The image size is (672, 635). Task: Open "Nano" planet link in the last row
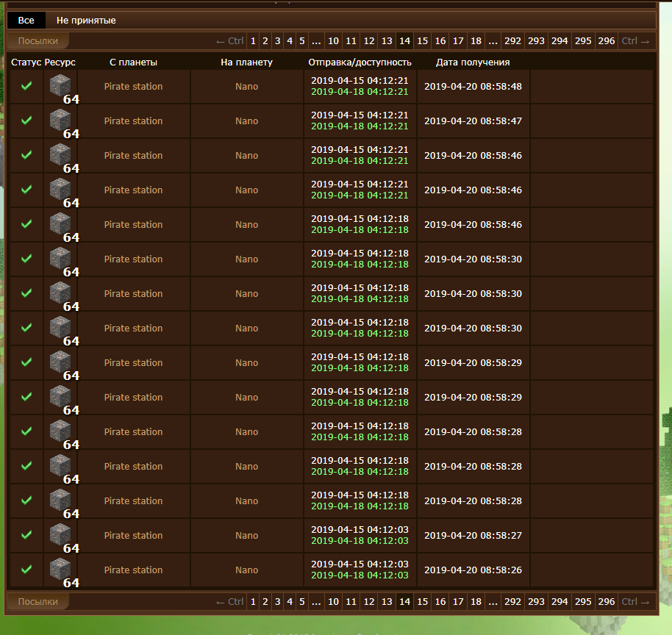pos(247,570)
